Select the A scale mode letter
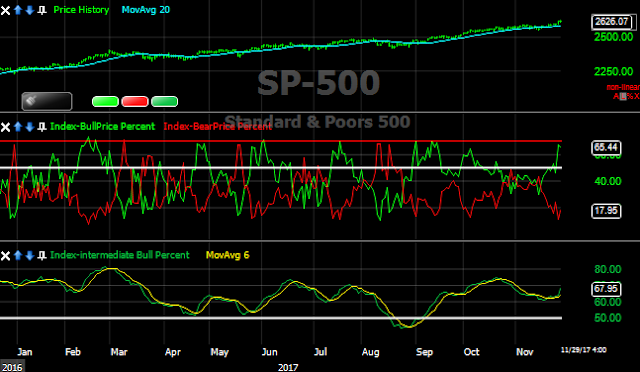 pos(616,96)
